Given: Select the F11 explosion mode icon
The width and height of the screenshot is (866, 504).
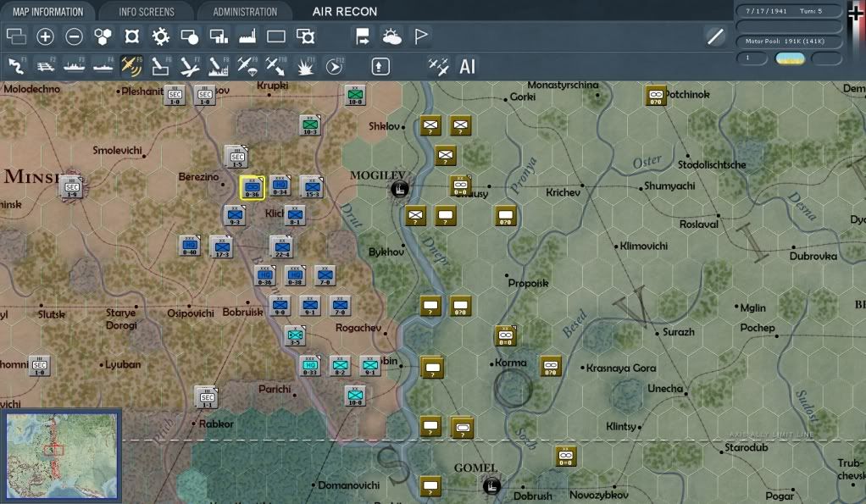Looking at the screenshot, I should (x=305, y=67).
